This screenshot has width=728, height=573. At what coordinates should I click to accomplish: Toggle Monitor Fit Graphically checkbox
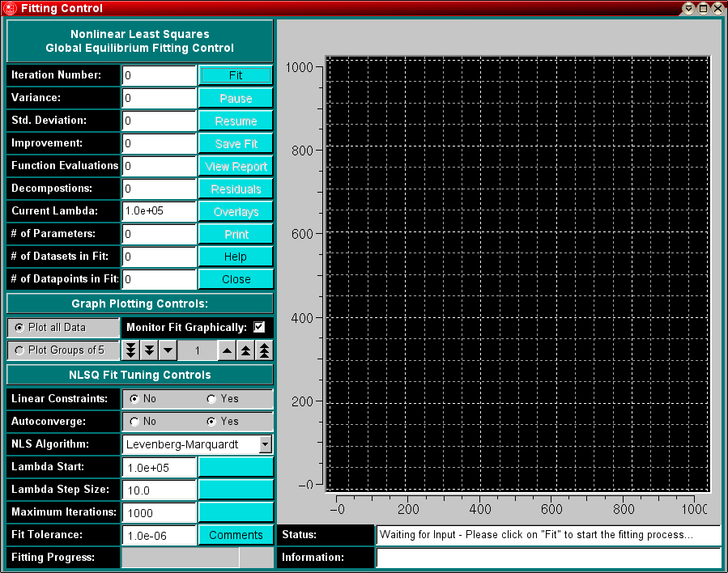[259, 327]
